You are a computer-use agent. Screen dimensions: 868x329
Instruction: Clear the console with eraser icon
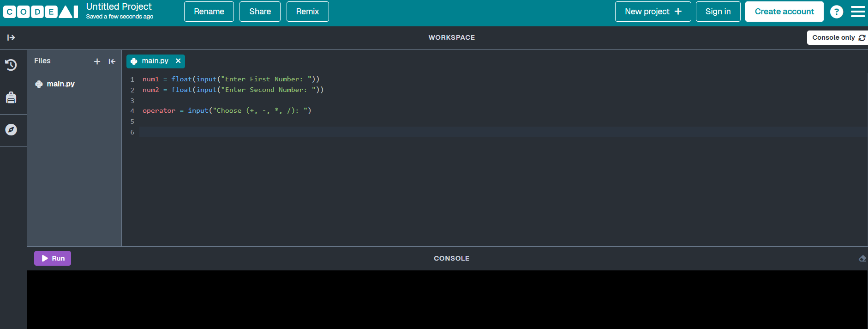click(862, 258)
